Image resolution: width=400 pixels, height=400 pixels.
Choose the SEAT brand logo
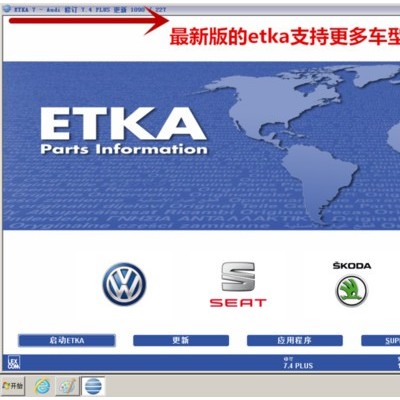tap(238, 284)
